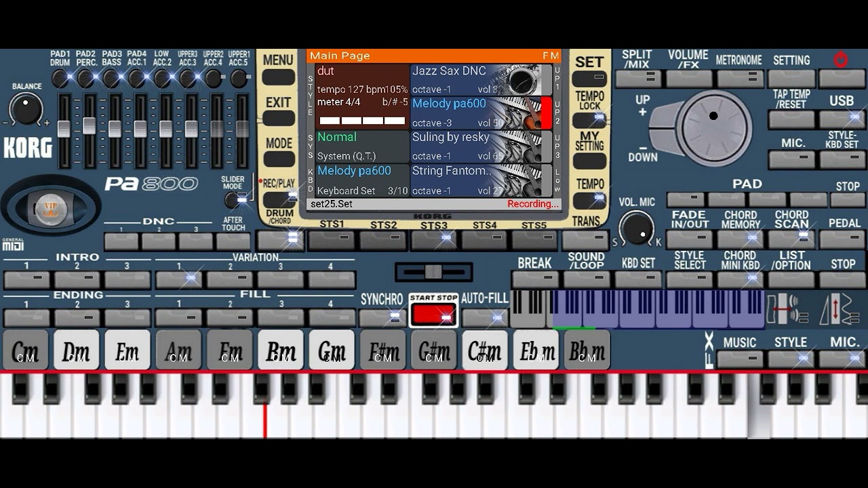The height and width of the screenshot is (488, 868).
Task: Tap the BREAK button
Action: pos(535,279)
